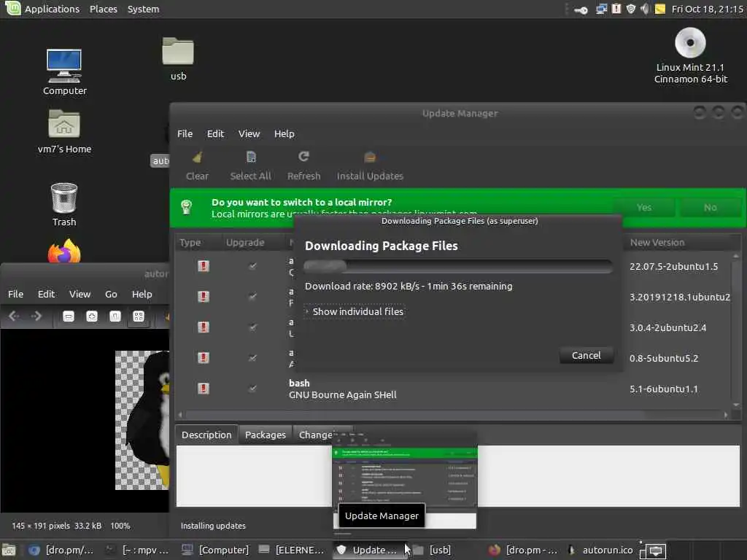This screenshot has width=747, height=560.
Task: Uncheck upgrade checkbox for bash
Action: click(x=253, y=389)
